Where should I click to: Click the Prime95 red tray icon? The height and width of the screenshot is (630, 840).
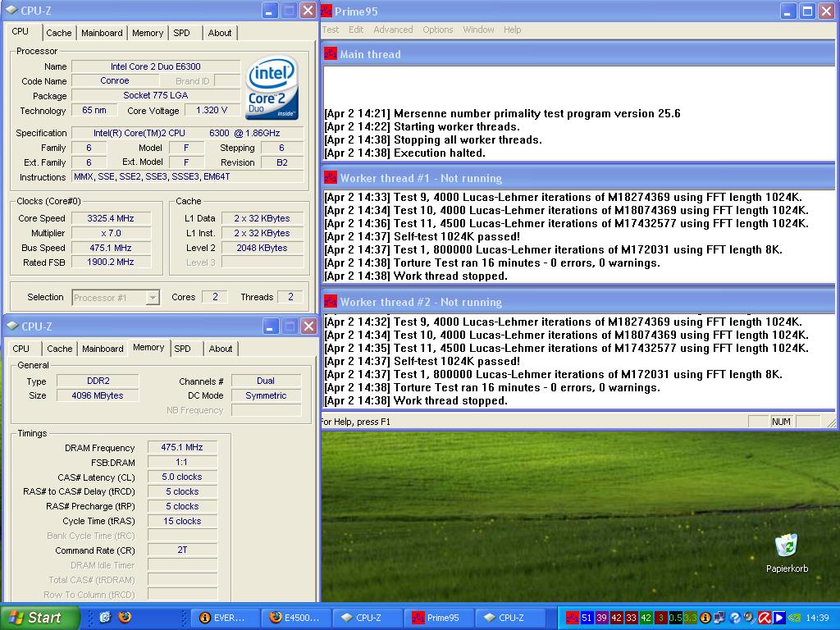[x=573, y=618]
